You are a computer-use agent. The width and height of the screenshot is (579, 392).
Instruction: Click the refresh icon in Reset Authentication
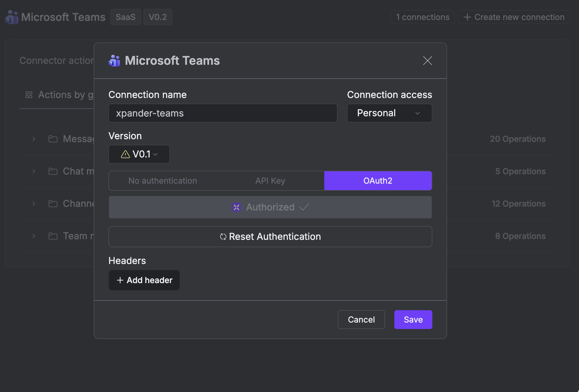pyautogui.click(x=223, y=237)
